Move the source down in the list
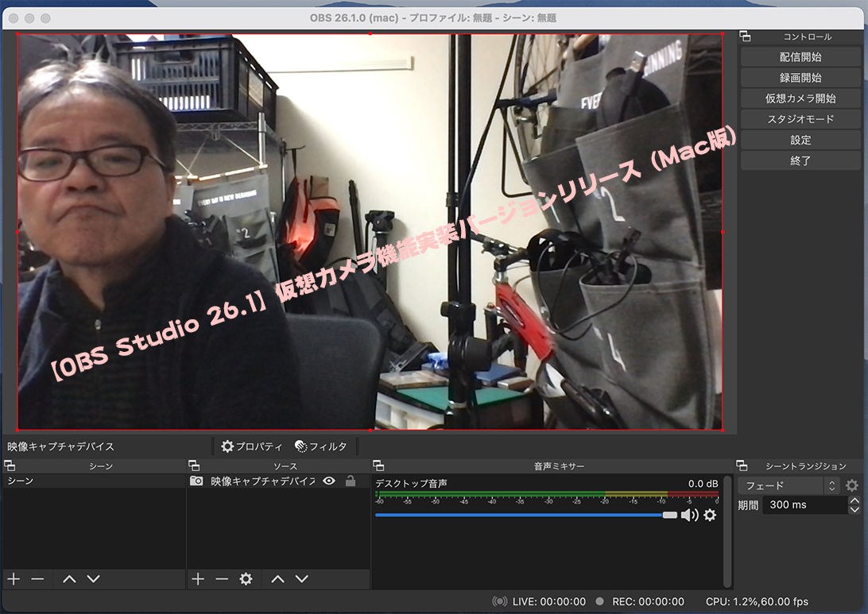The width and height of the screenshot is (868, 614). [x=302, y=578]
